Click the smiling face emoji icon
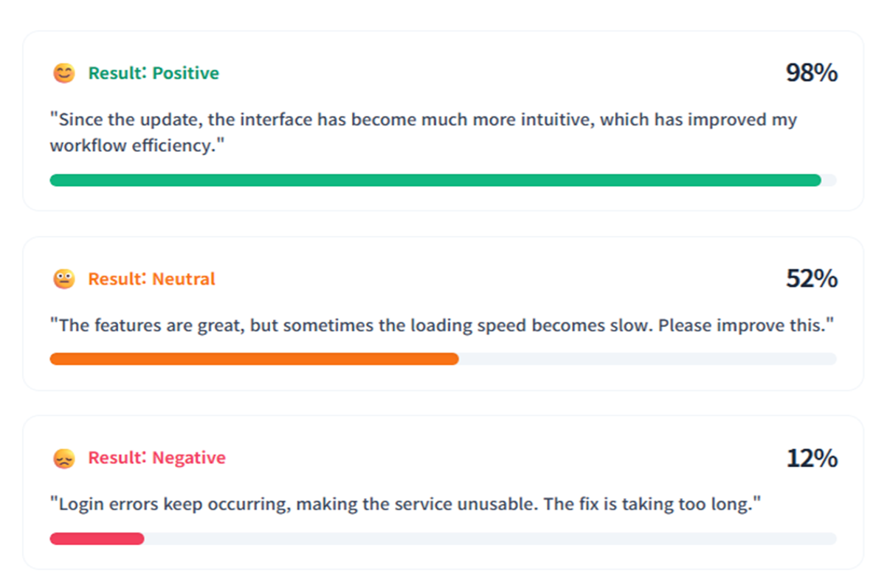The image size is (893, 588). coord(64,73)
